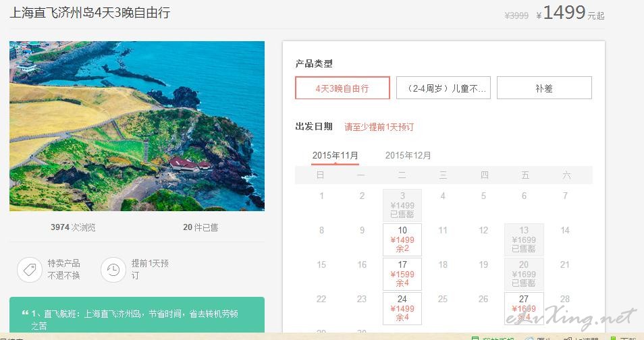Click the 日 weekday column header
This screenshot has width=644, height=340.
pyautogui.click(x=321, y=175)
